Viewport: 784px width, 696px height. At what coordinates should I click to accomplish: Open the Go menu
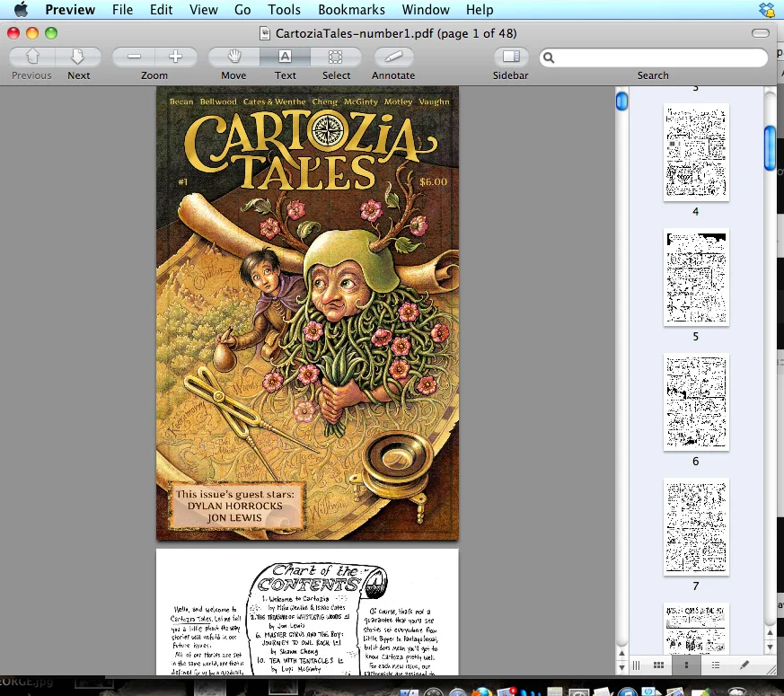pyautogui.click(x=242, y=10)
